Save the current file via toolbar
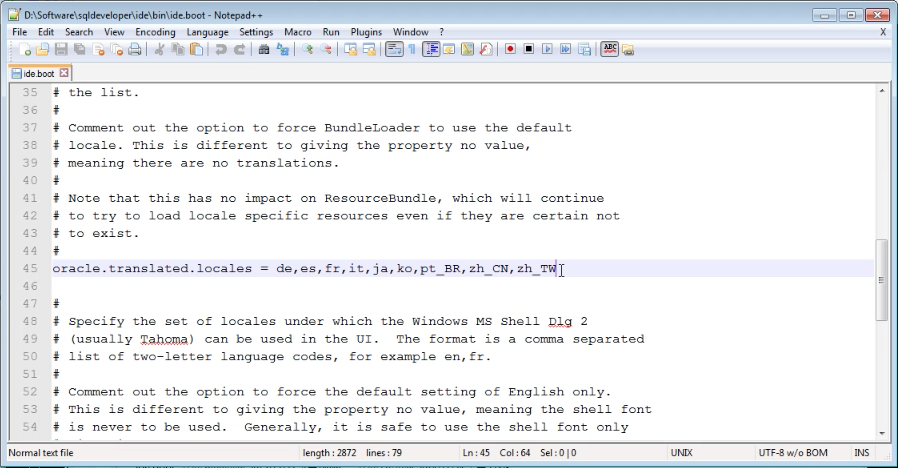The height and width of the screenshot is (468, 898). 61,50
